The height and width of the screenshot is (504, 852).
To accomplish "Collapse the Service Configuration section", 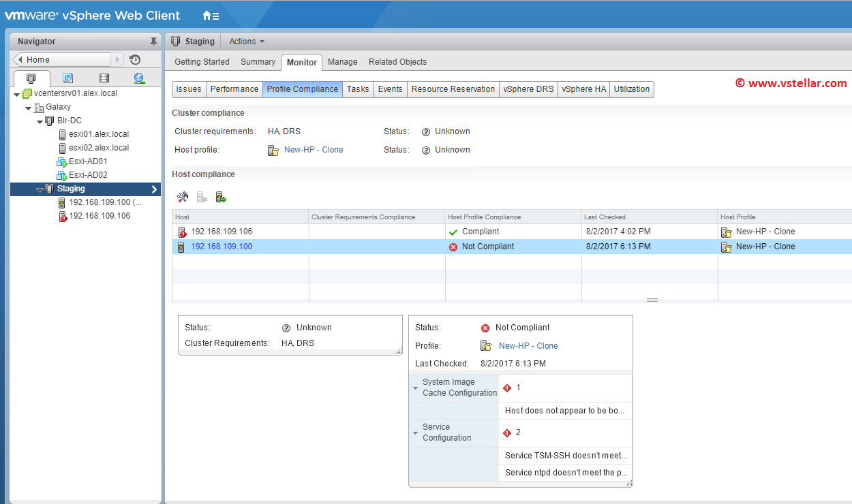I will click(x=415, y=433).
